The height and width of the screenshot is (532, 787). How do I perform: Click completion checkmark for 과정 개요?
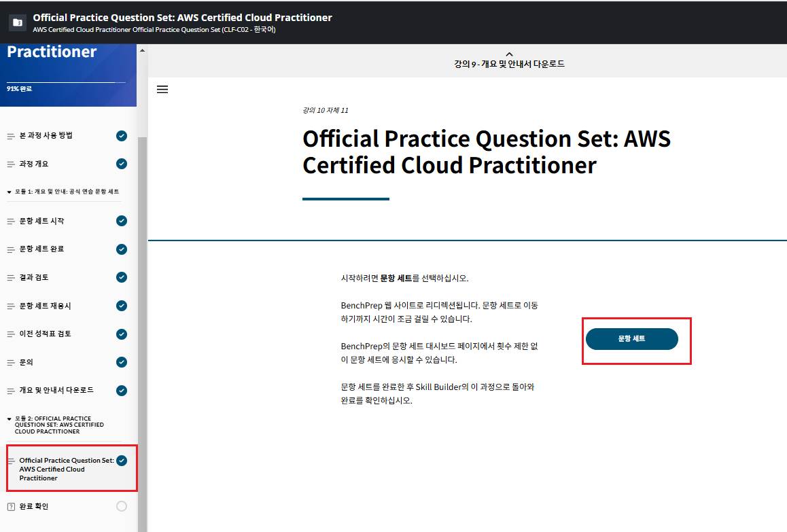122,164
